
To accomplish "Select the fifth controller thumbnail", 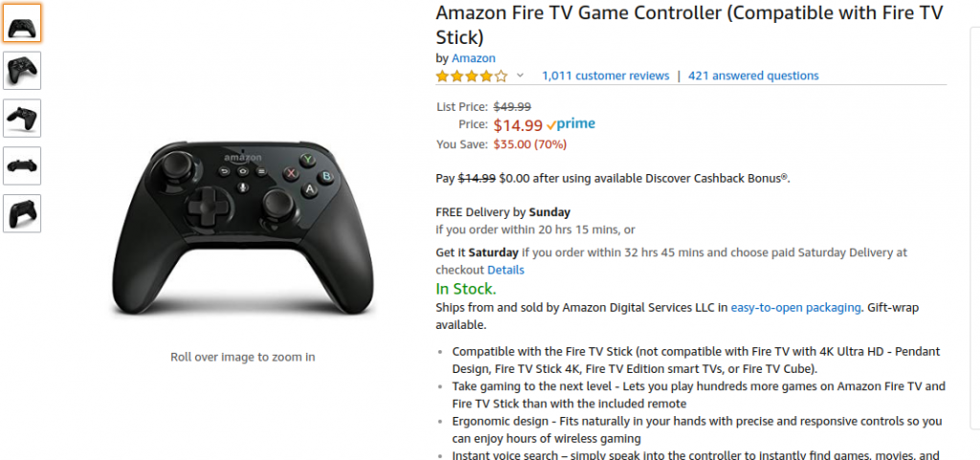I will [22, 213].
